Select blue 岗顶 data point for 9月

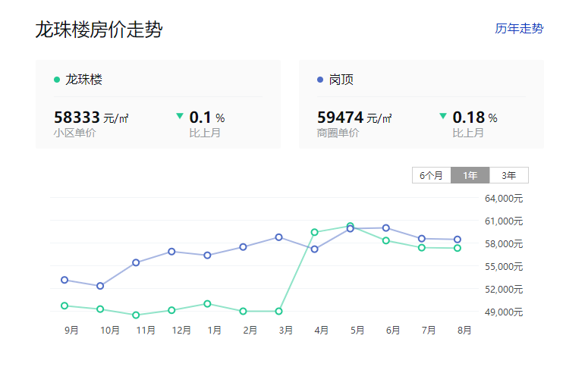(64, 280)
